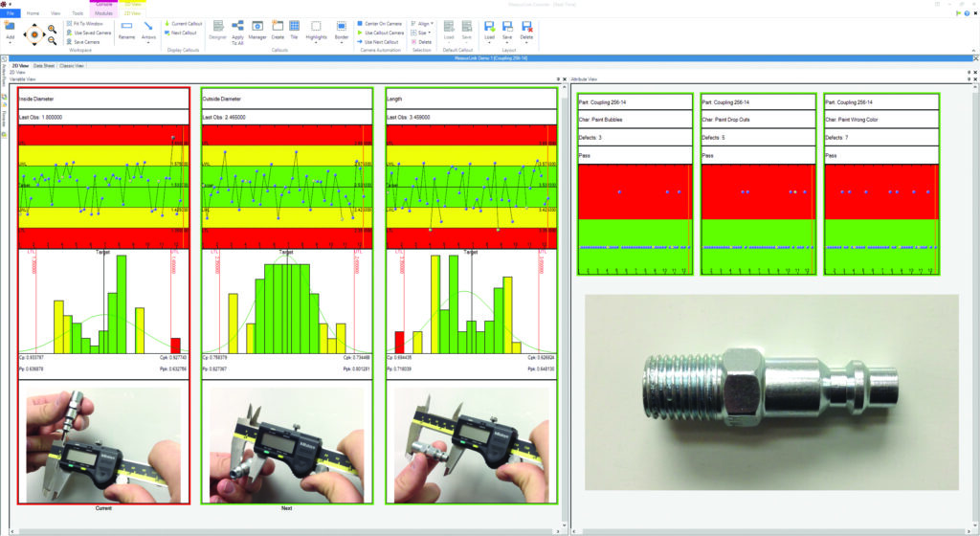Open the top left sidebar panel icon
980x536 pixels.
pyautogui.click(x=4, y=59)
